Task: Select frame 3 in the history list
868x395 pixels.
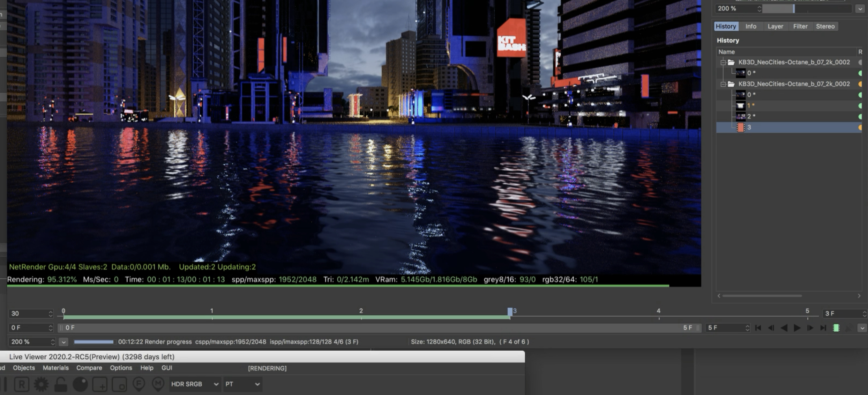Action: 749,127
